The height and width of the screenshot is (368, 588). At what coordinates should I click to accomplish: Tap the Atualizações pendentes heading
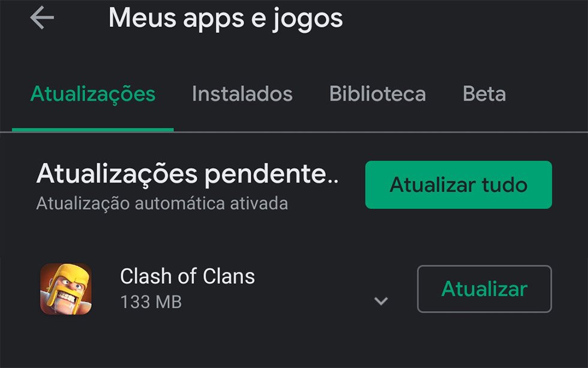[187, 175]
